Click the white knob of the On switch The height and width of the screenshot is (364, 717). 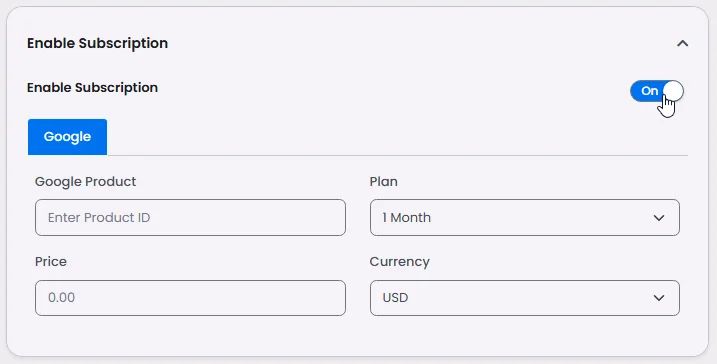click(x=673, y=91)
